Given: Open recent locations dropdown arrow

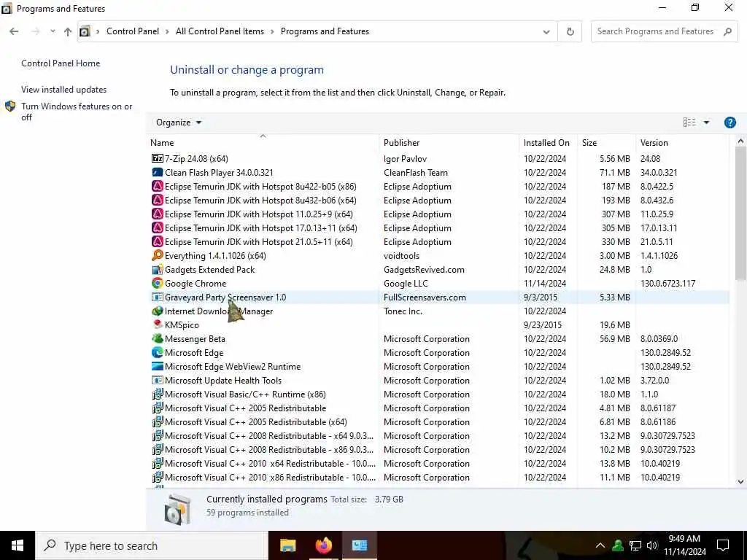Looking at the screenshot, I should pyautogui.click(x=53, y=31).
